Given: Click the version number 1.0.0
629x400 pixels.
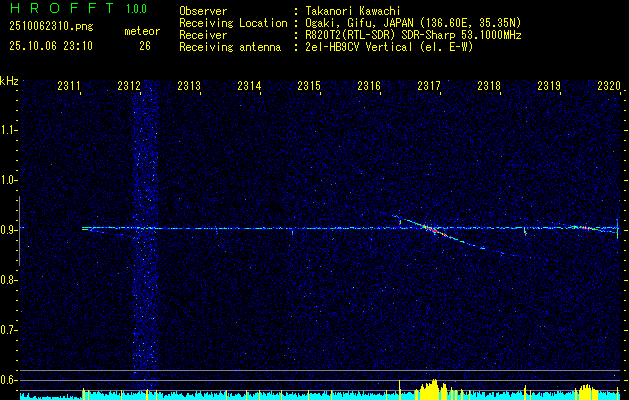Looking at the screenshot, I should 136,9.
